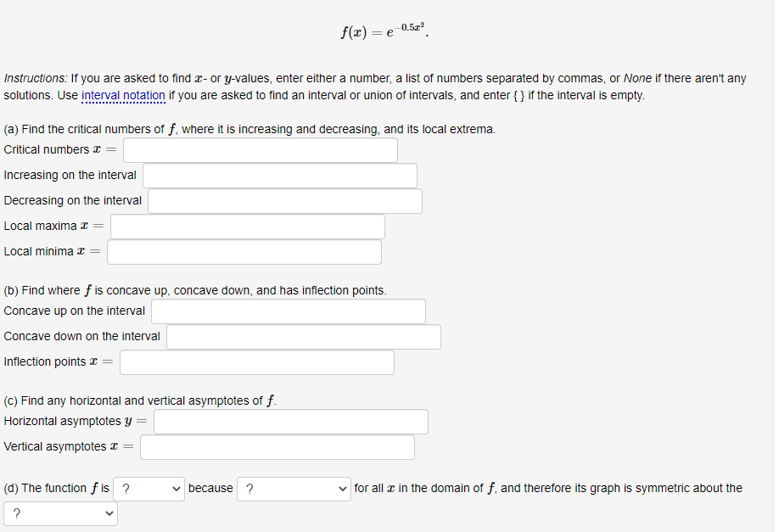779x532 pixels.
Task: Select the 'Decreasing on the interval' input box
Action: pyautogui.click(x=284, y=201)
